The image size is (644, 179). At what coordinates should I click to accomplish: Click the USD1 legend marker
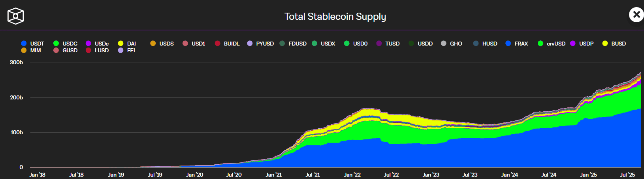tap(185, 44)
